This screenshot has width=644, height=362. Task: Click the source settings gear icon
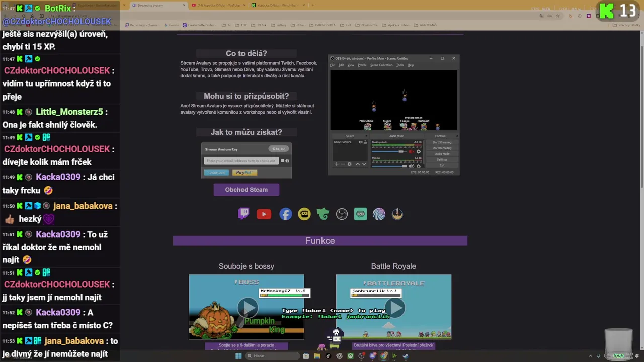click(x=350, y=164)
